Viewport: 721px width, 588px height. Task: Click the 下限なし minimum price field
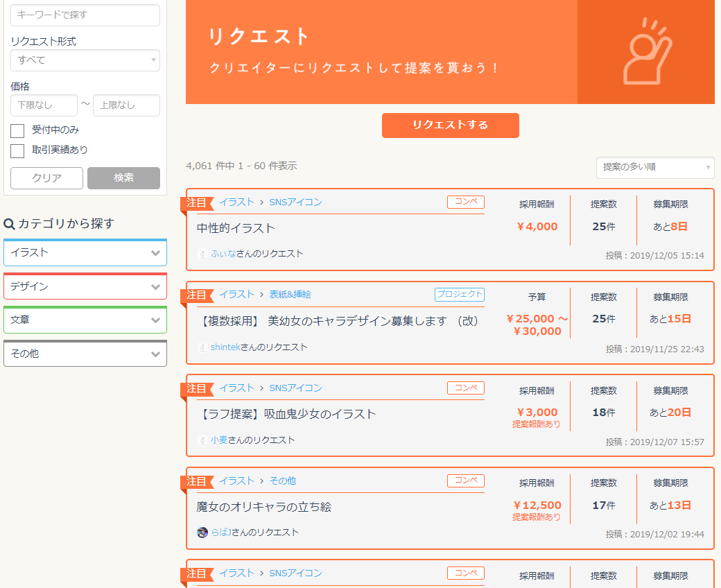coord(44,105)
